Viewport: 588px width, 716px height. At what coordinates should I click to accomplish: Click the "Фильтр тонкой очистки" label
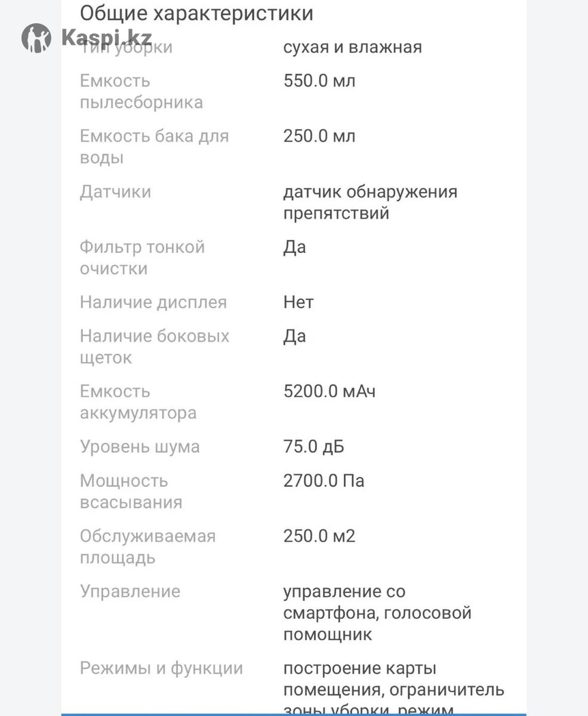click(x=142, y=258)
